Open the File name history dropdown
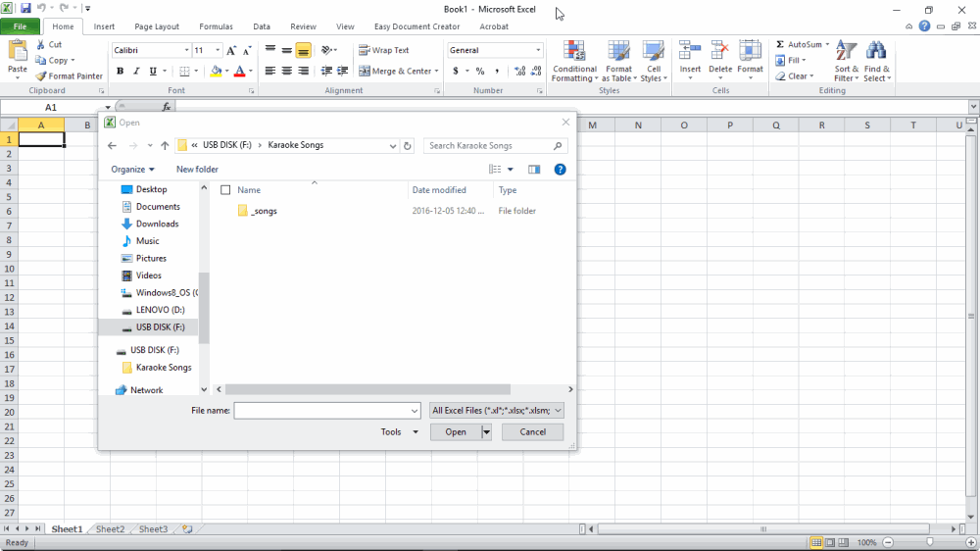This screenshot has height=551, width=980. [415, 411]
